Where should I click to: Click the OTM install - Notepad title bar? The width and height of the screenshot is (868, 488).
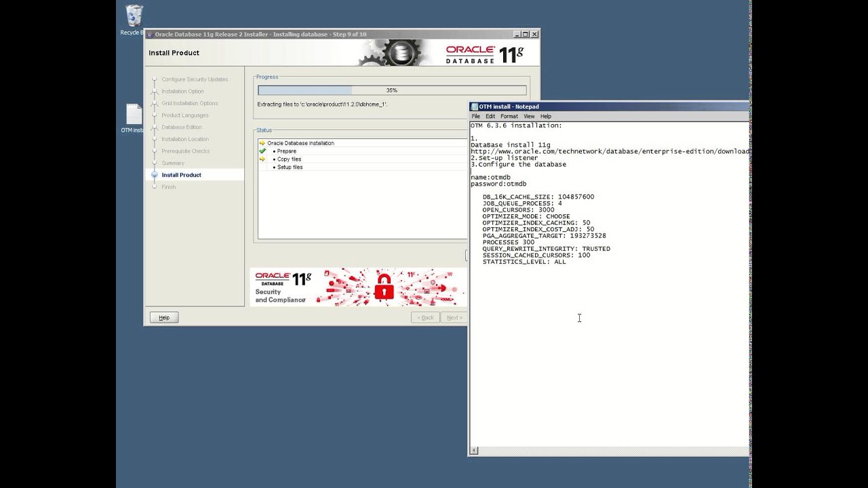pos(610,106)
